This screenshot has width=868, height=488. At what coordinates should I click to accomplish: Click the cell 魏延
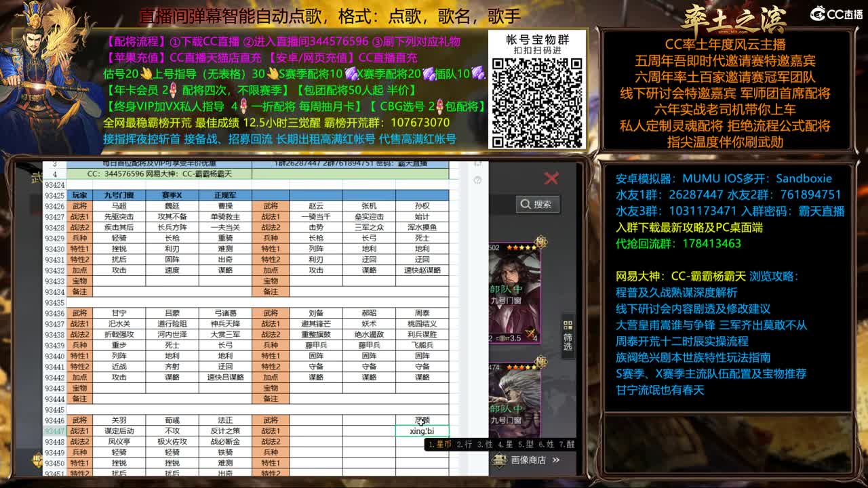coord(172,206)
